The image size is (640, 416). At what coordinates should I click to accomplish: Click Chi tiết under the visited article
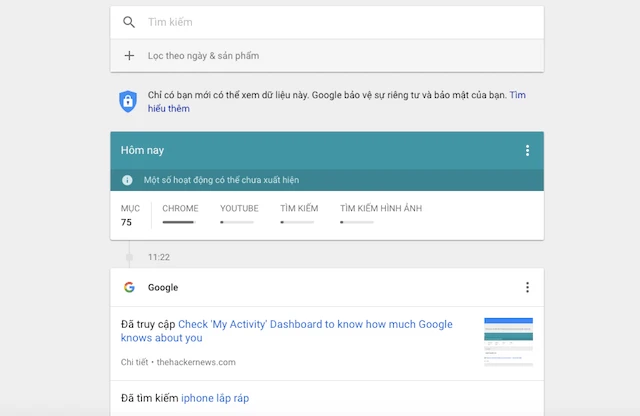[x=134, y=362]
